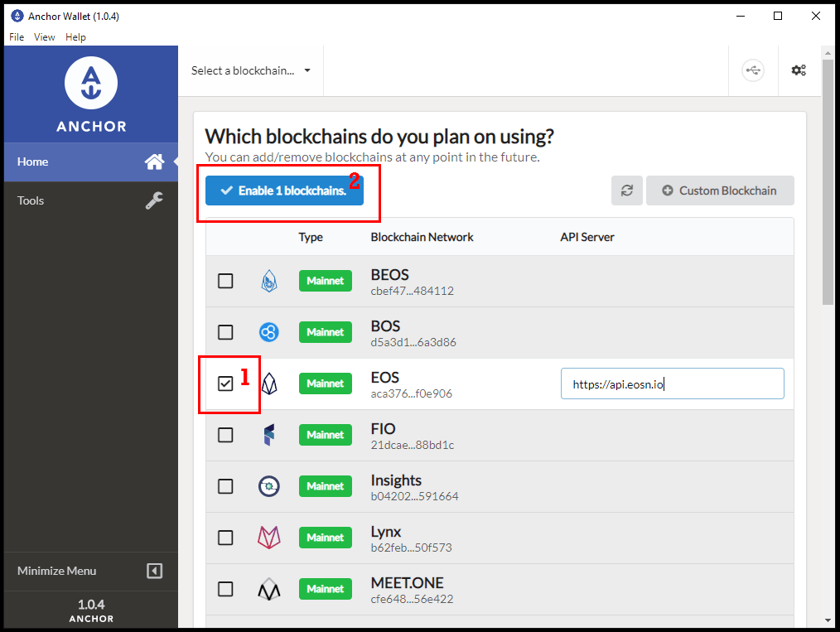Viewport: 840px width, 632px height.
Task: Add a Custom Blockchain
Action: pyautogui.click(x=720, y=191)
